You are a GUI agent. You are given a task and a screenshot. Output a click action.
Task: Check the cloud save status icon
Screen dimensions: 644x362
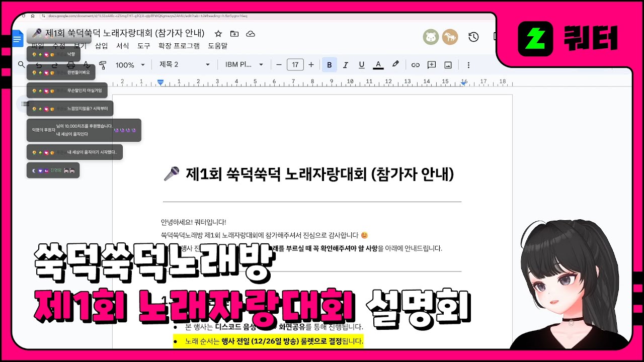[x=250, y=34]
